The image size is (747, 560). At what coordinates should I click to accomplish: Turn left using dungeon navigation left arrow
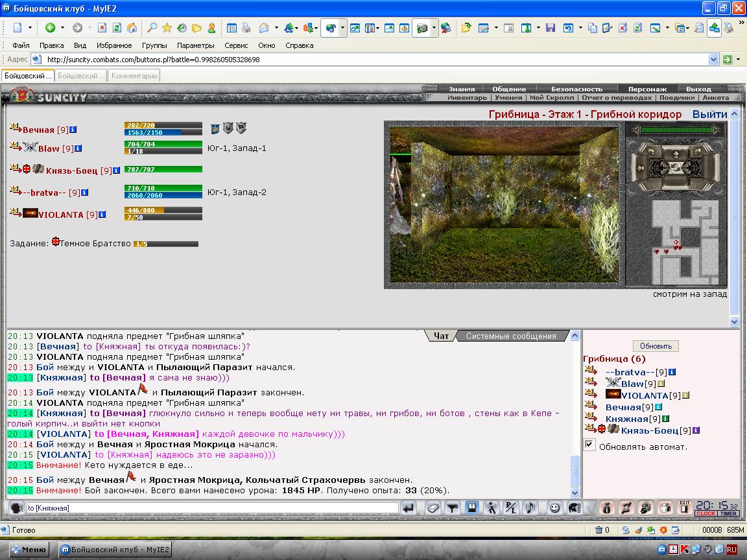(640, 168)
